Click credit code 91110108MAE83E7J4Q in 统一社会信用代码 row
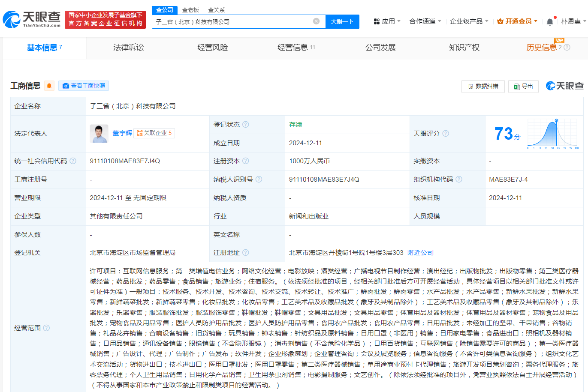The width and height of the screenshot is (588, 392). (125, 161)
